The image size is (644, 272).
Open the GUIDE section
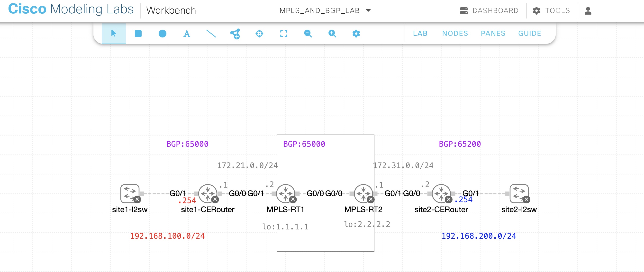pos(529,33)
